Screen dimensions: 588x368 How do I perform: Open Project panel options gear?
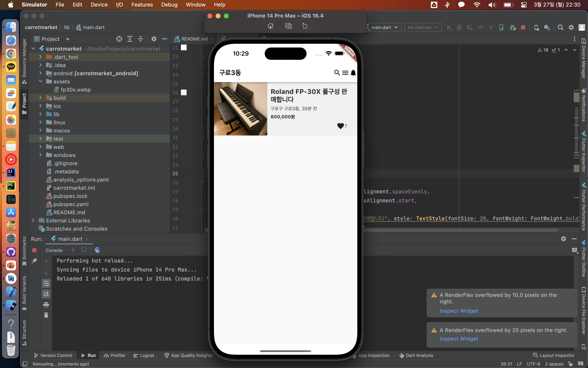pyautogui.click(x=154, y=39)
